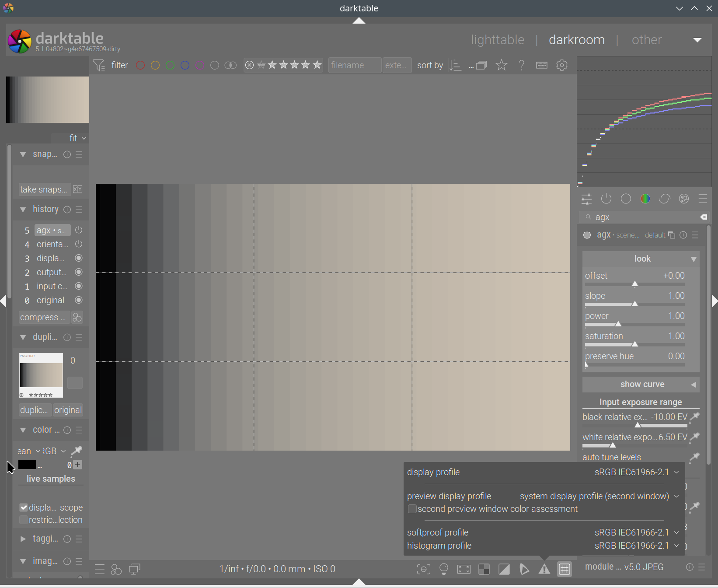The width and height of the screenshot is (718, 588).
Task: Adjust the saturation slider in agx
Action: 635,345
